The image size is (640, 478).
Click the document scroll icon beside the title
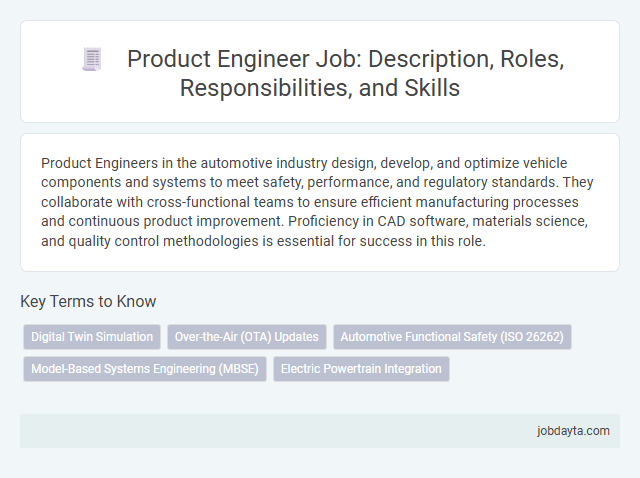(x=92, y=59)
